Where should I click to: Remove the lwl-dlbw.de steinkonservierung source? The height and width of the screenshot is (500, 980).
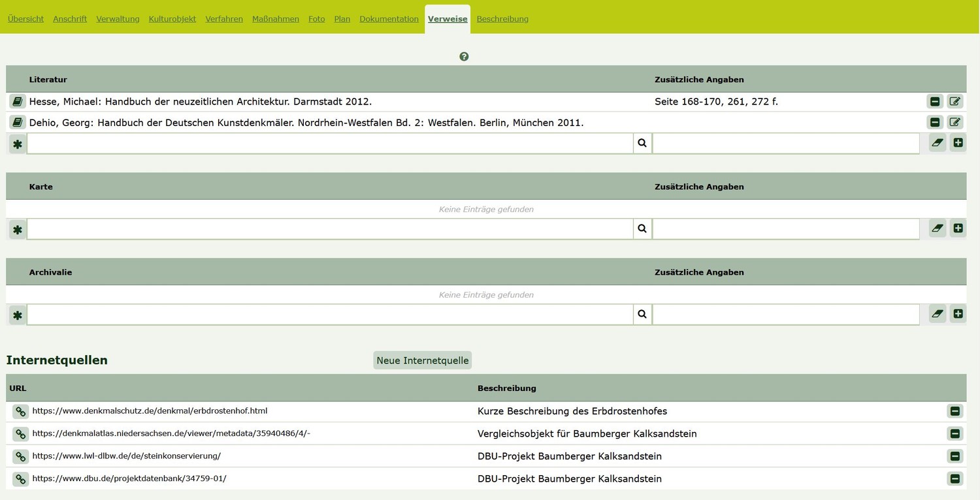955,456
